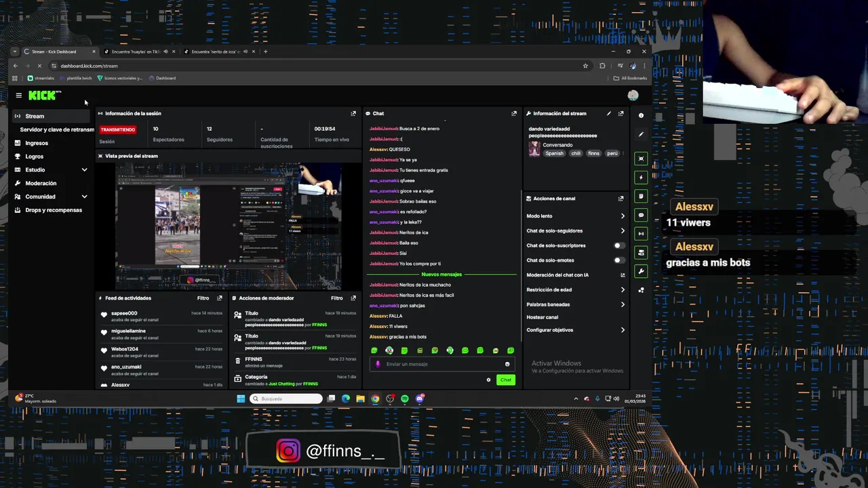
Task: Open Filtro in Acciones de moderador
Action: click(x=336, y=298)
